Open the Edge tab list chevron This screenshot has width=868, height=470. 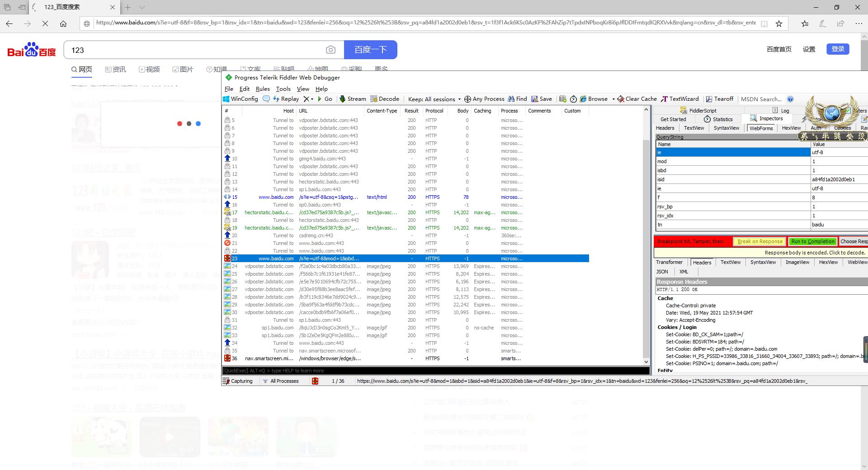(142, 7)
